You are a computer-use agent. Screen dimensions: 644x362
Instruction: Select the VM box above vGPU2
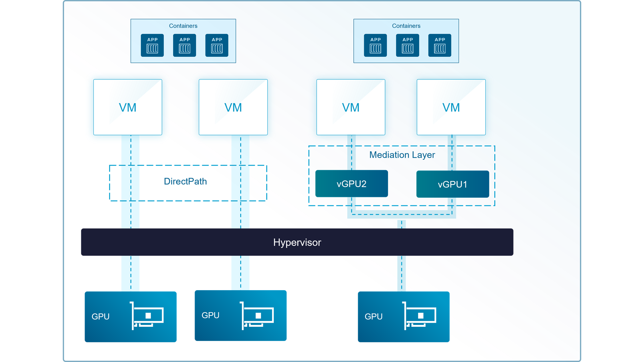pos(351,107)
